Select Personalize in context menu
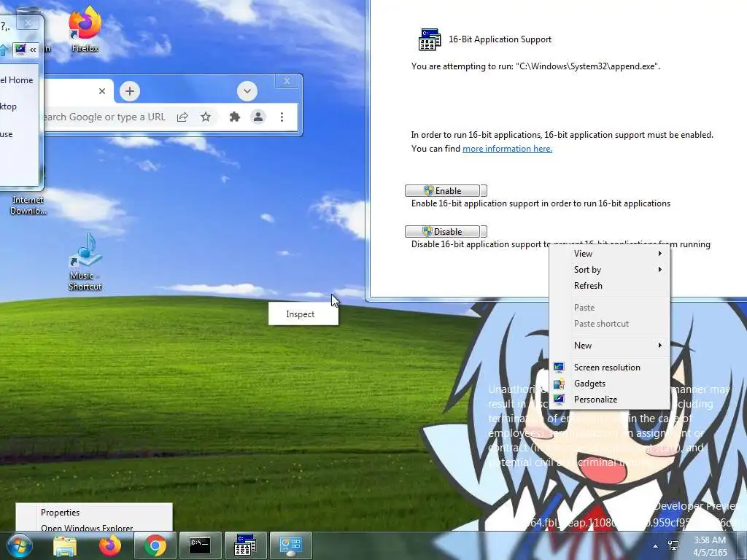 (x=609, y=400)
